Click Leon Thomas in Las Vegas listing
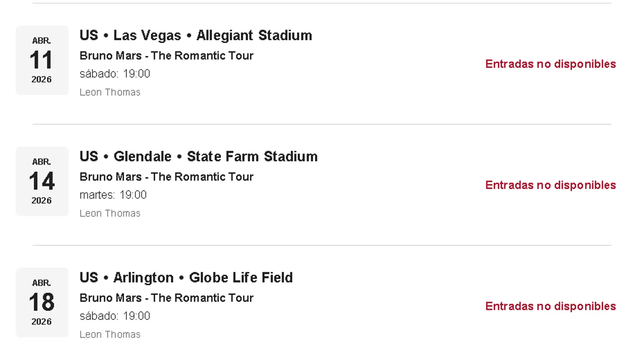644x362 pixels. [110, 92]
